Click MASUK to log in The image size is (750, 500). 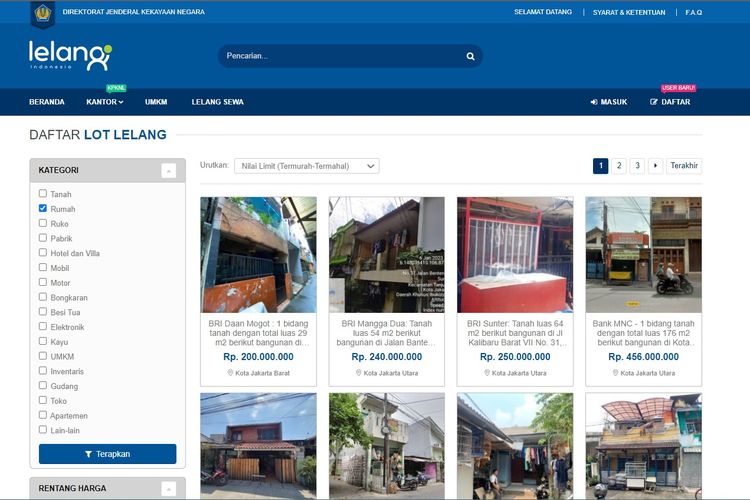[609, 102]
